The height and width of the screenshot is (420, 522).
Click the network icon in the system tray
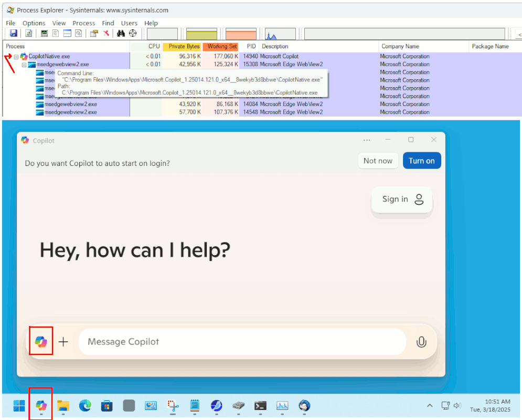445,405
